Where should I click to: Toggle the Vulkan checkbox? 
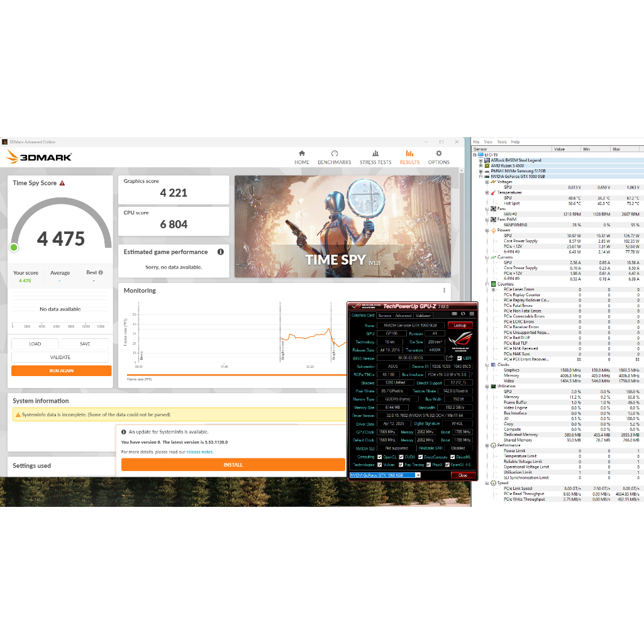(380, 464)
